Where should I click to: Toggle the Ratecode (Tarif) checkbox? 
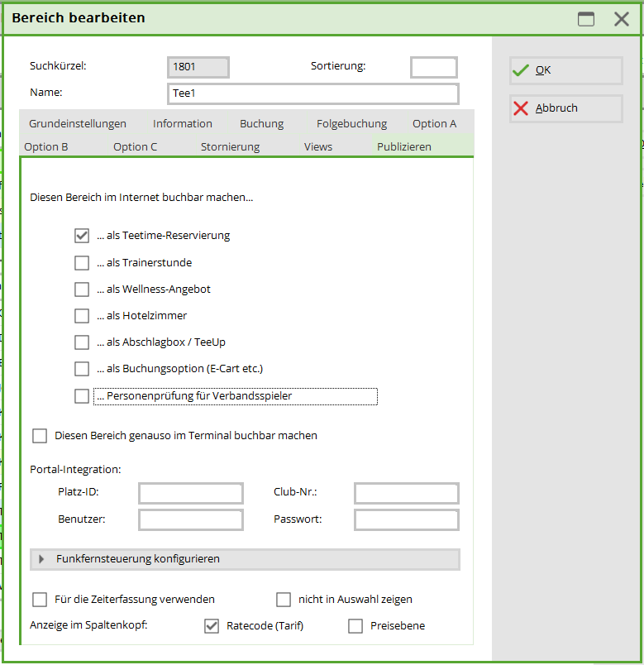(x=212, y=626)
